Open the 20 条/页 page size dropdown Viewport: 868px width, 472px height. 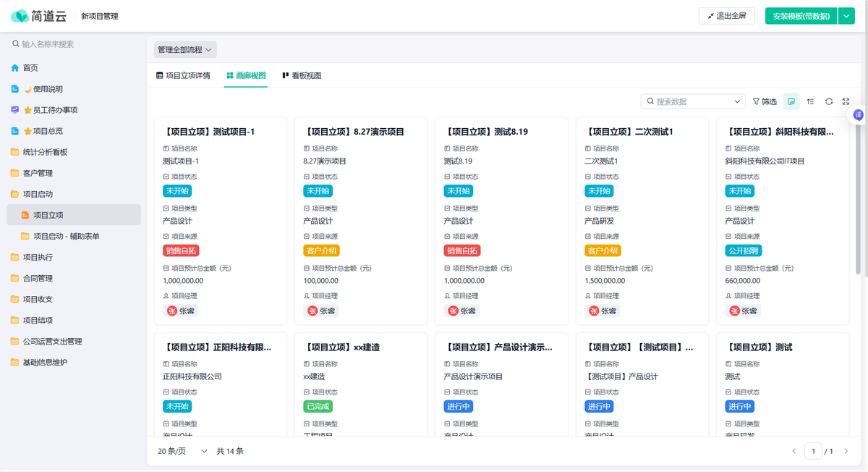click(x=182, y=451)
